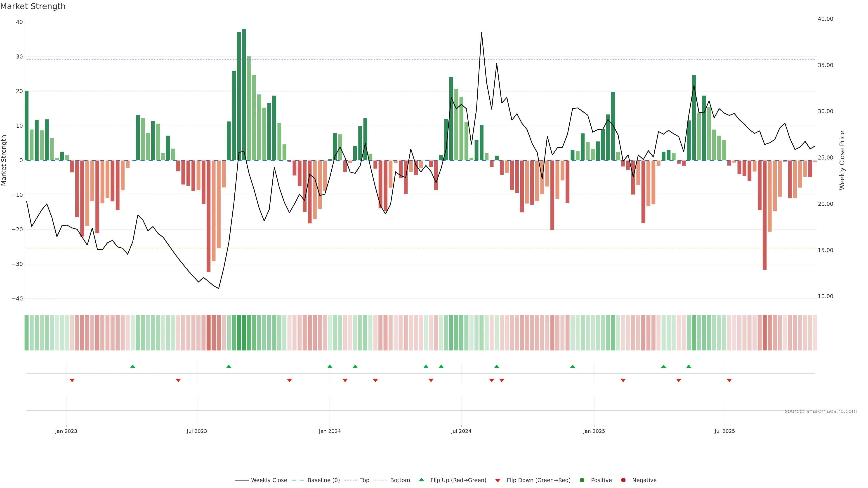Click the Jul 2024 x-axis label
Viewport: 868px width, 488px height.
click(461, 431)
